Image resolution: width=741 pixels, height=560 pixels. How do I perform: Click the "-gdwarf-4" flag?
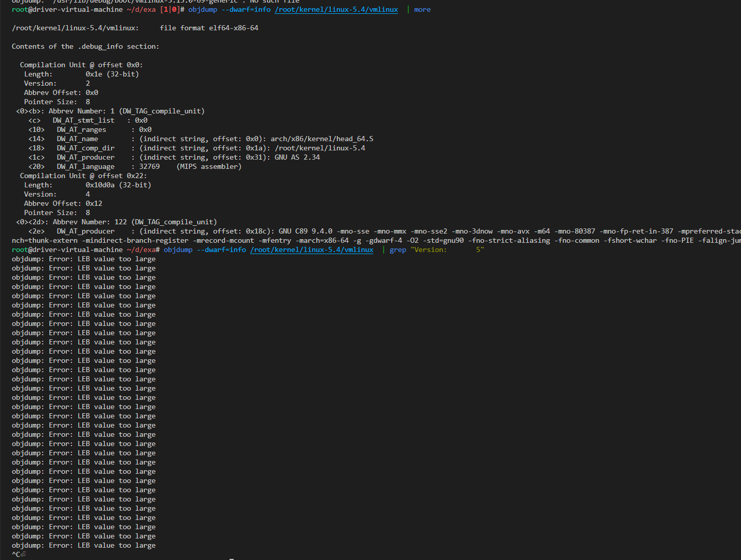pos(384,240)
